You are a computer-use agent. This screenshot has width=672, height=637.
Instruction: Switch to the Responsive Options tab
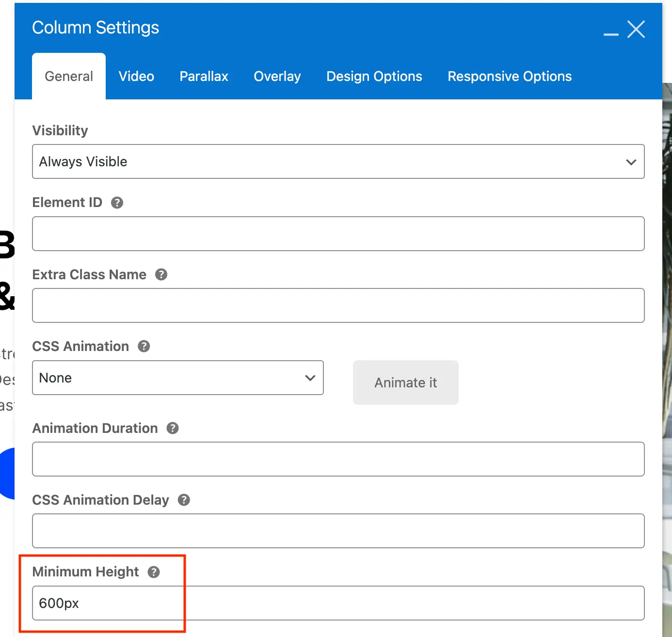tap(510, 77)
